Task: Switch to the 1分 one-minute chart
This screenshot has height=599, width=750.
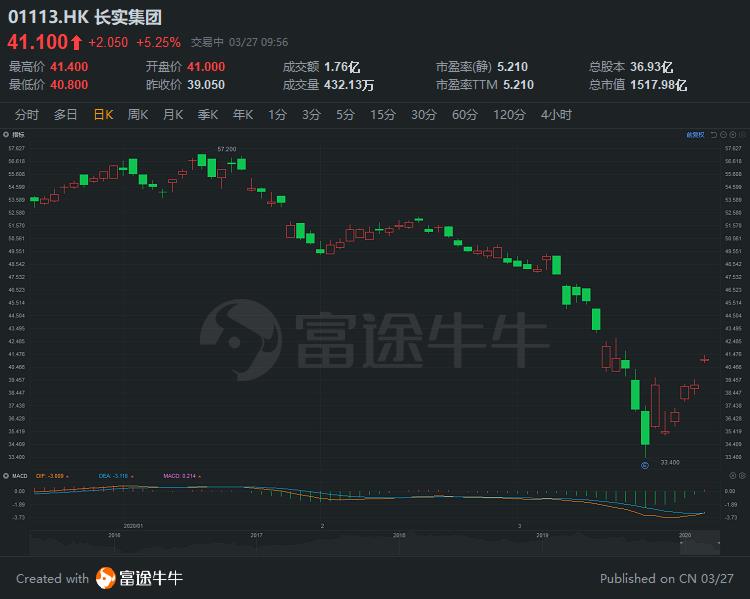Action: click(x=277, y=115)
